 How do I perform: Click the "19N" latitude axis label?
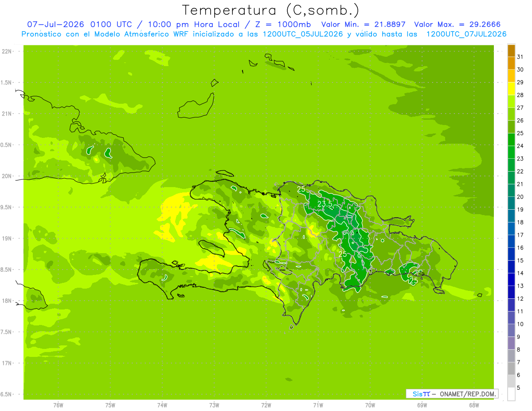[8, 238]
